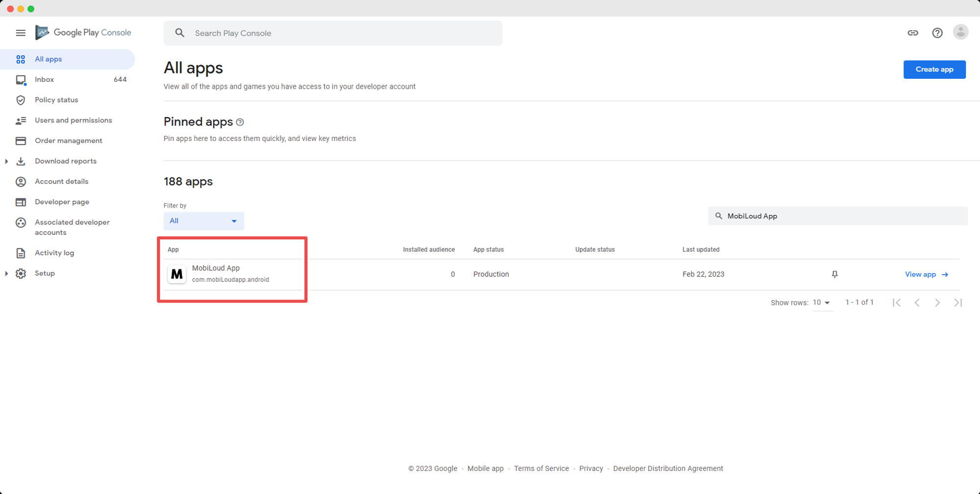
Task: Open Developer page in sidebar
Action: (67, 202)
